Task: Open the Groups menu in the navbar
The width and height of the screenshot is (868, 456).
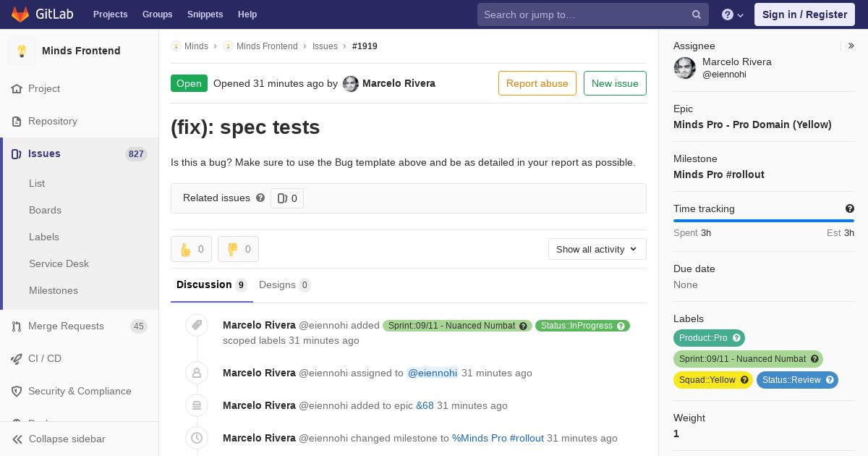Action: pyautogui.click(x=157, y=14)
